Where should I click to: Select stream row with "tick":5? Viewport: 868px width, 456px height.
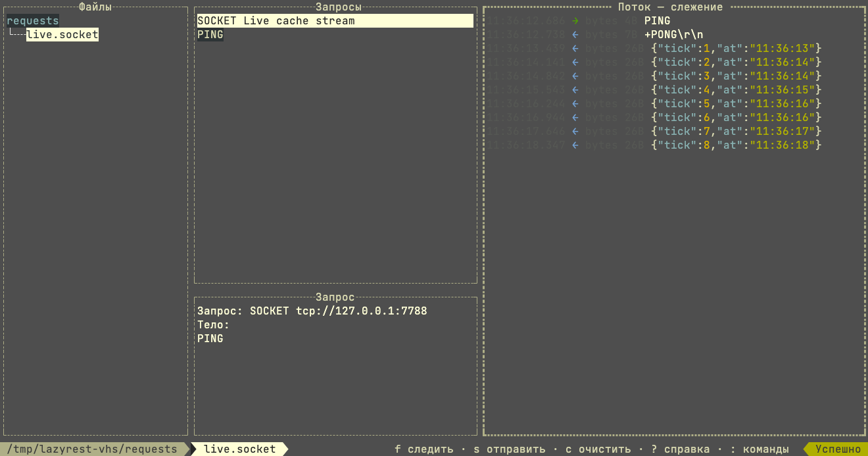click(x=654, y=104)
